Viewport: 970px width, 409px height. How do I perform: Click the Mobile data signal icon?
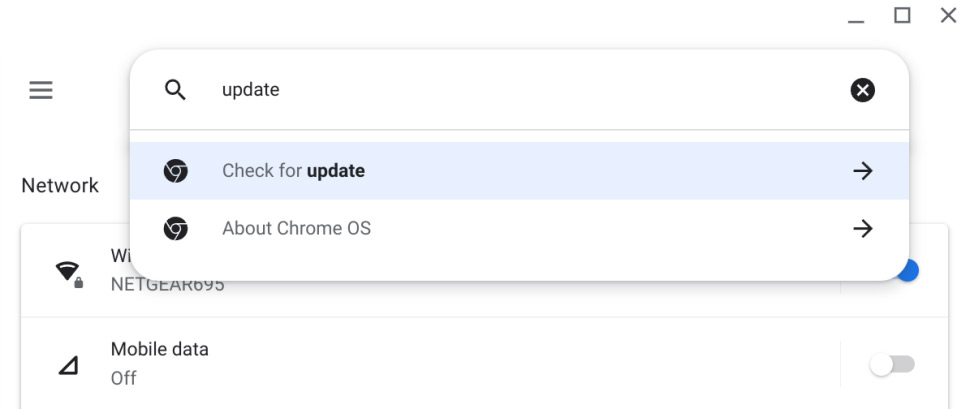[x=68, y=366]
